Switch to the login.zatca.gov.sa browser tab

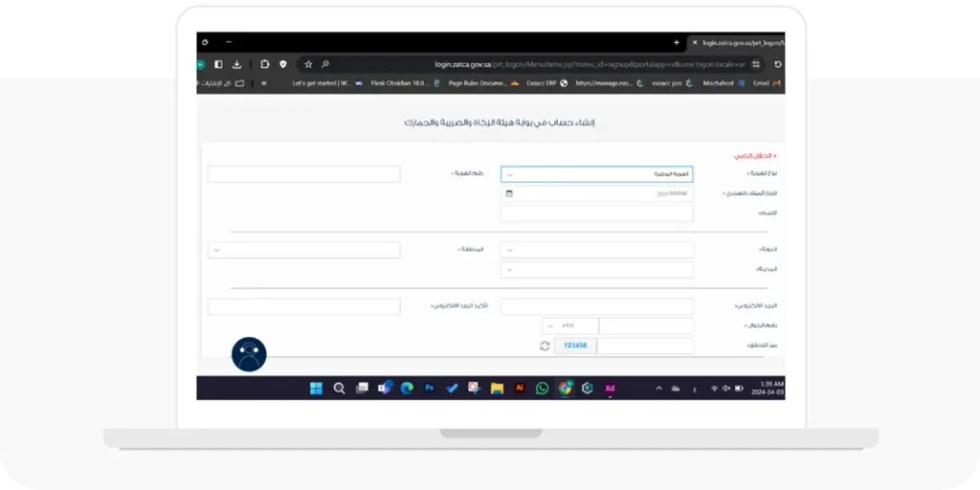[x=737, y=43]
